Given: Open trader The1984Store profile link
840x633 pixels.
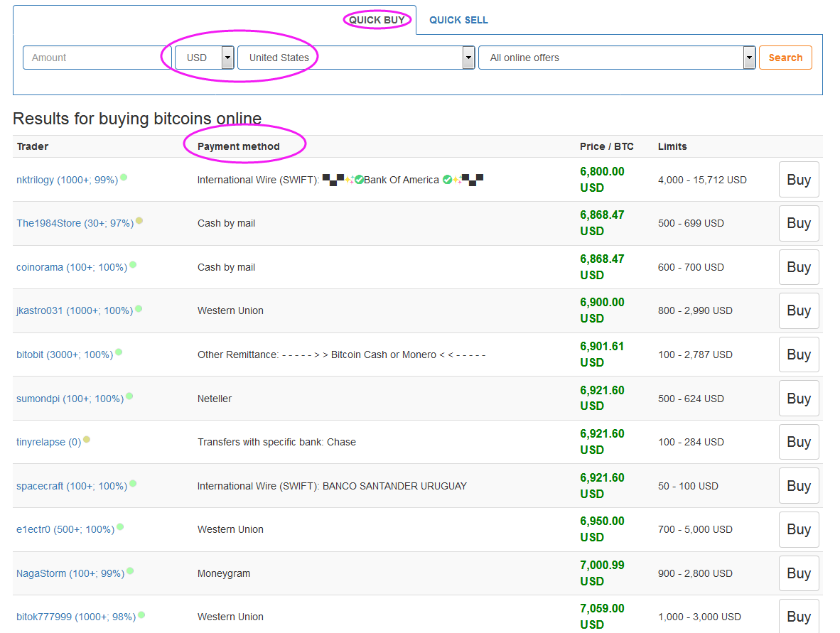Looking at the screenshot, I should click(75, 223).
